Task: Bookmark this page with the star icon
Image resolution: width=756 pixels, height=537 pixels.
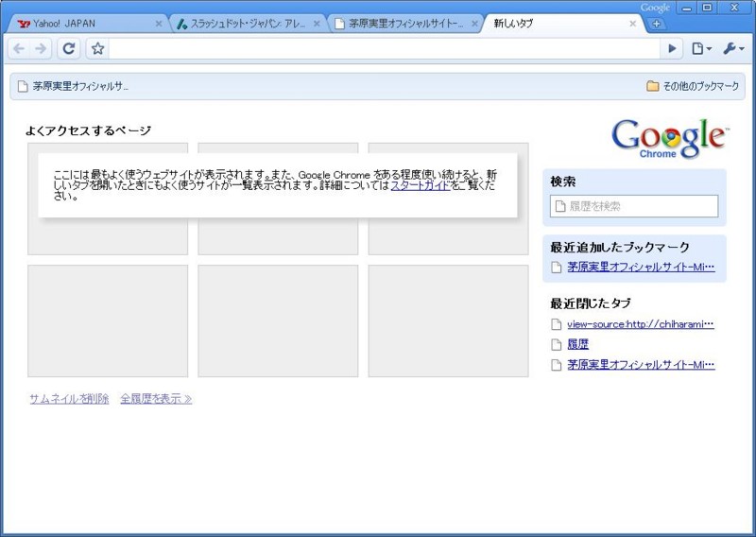Action: pyautogui.click(x=98, y=49)
